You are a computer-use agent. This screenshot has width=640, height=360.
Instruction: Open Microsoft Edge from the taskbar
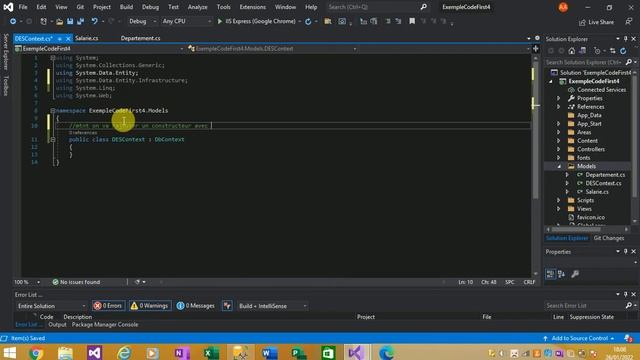(386, 352)
